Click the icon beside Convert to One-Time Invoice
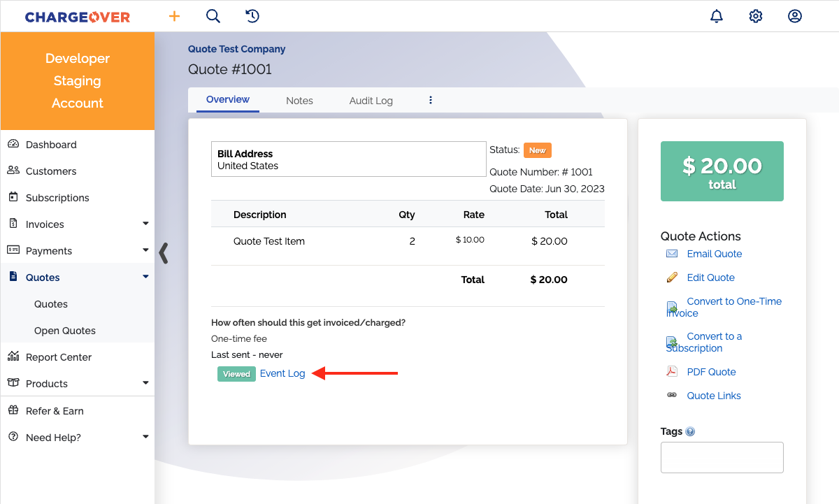Screen dimensions: 839x504 click(x=672, y=308)
